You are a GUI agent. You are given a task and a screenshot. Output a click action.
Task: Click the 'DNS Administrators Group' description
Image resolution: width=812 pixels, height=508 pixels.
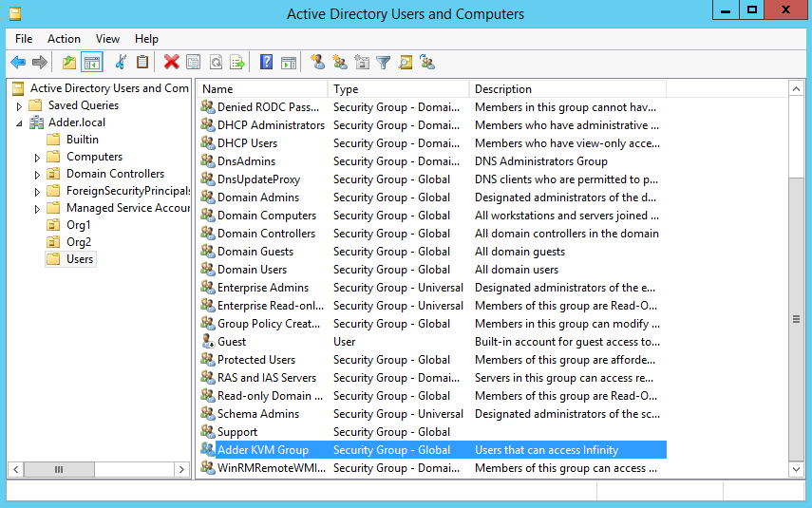click(x=541, y=161)
